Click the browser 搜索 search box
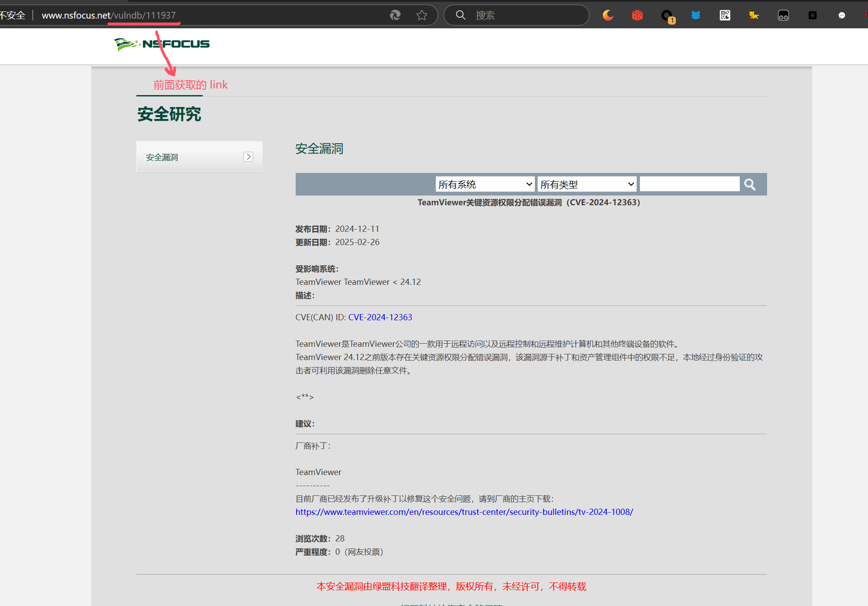 pyautogui.click(x=517, y=15)
